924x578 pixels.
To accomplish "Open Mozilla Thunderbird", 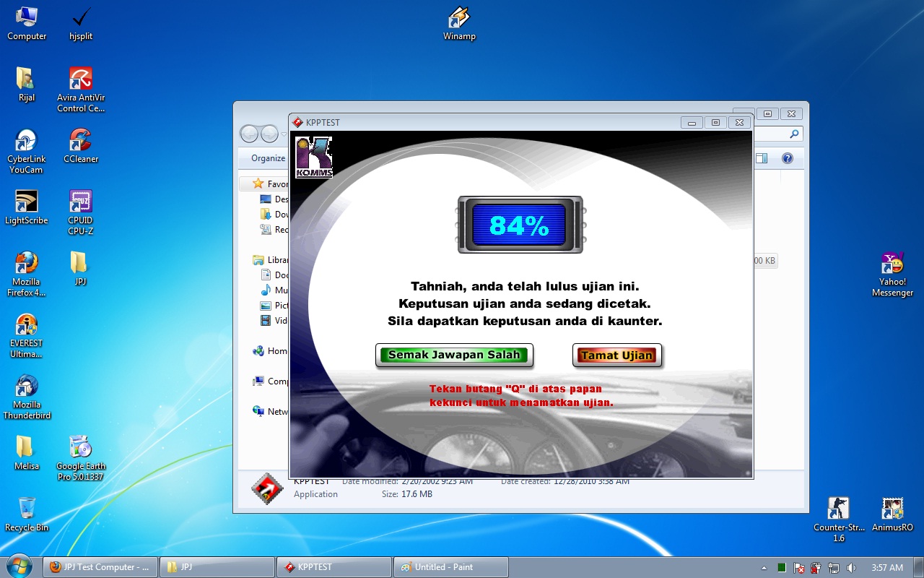I will click(27, 385).
